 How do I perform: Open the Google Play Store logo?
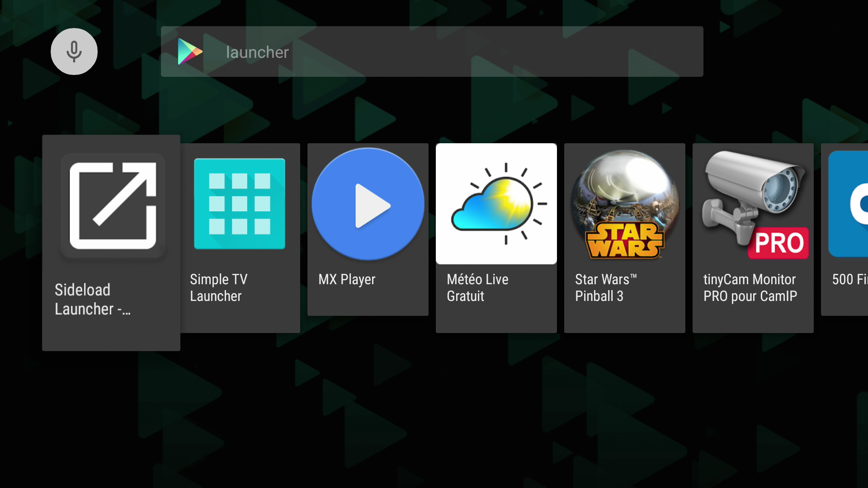190,52
